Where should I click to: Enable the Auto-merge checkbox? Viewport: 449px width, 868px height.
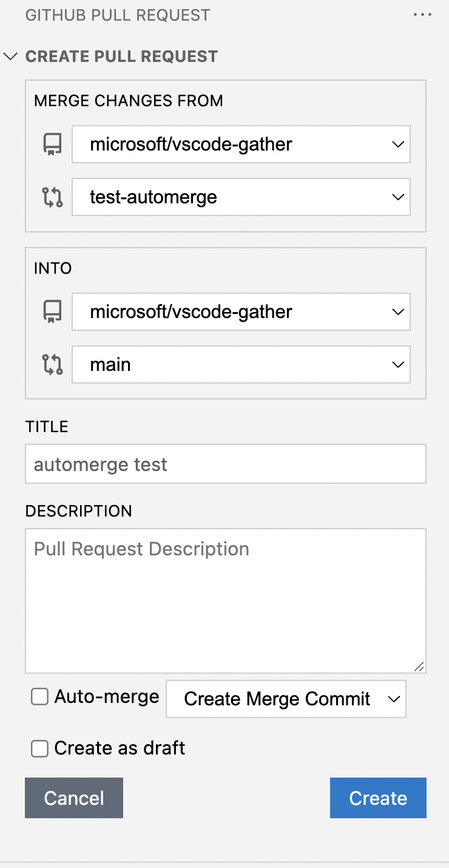[x=40, y=697]
